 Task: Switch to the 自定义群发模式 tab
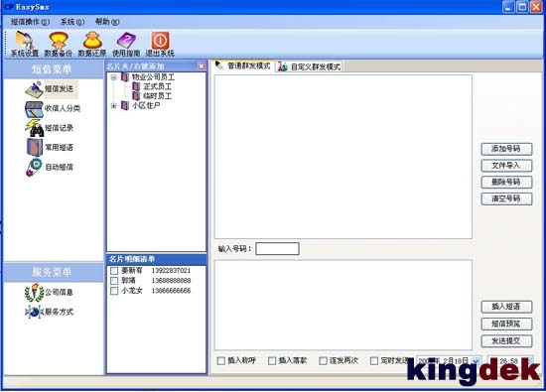[309, 66]
